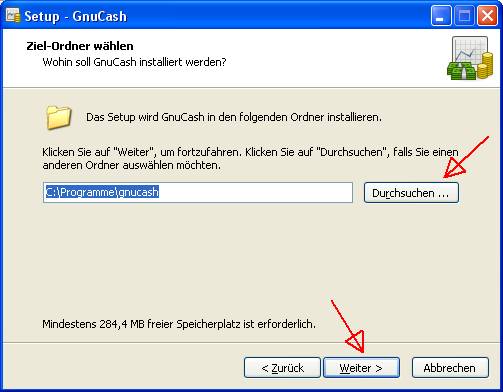The width and height of the screenshot is (503, 392).
Task: Click the 'Ziel-Ordner wählen' heading
Action: 80,46
